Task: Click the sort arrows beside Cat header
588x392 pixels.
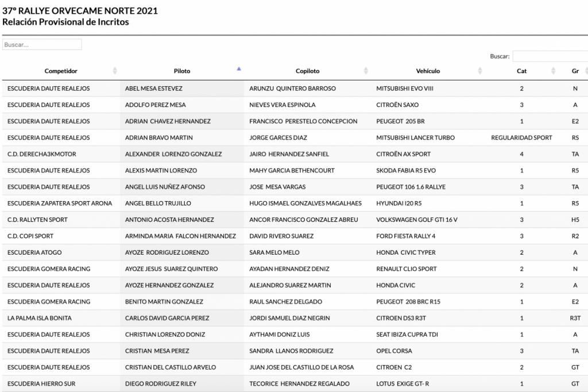Action: point(554,71)
